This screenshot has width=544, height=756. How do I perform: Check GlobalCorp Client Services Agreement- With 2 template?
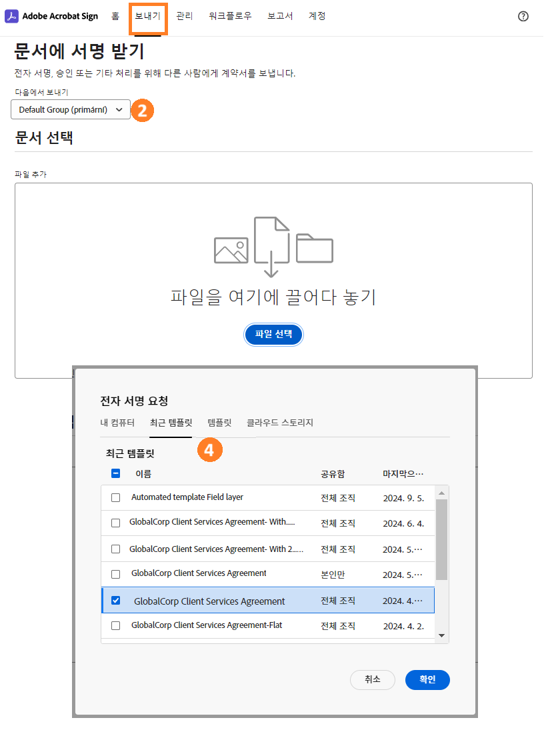coord(115,549)
